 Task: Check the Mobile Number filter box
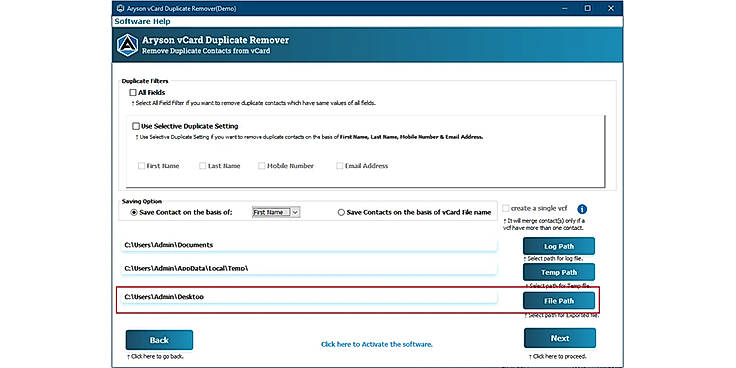(x=261, y=166)
